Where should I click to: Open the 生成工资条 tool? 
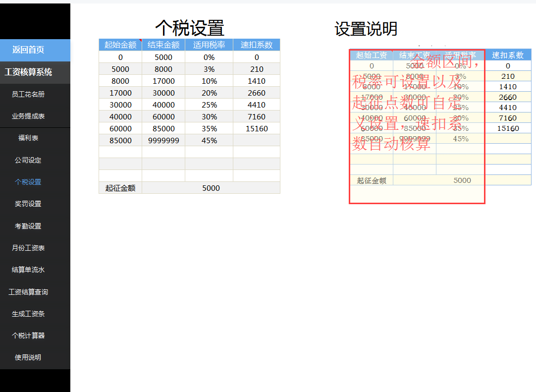pyautogui.click(x=27, y=314)
